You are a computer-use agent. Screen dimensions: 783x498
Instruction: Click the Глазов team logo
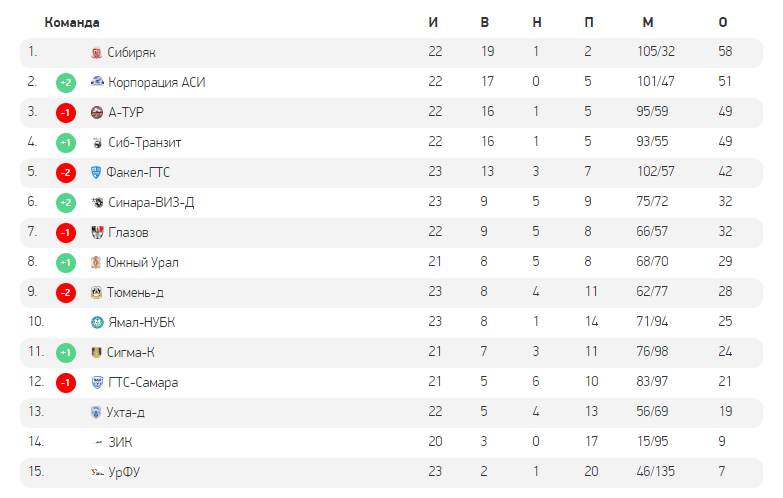pos(96,233)
